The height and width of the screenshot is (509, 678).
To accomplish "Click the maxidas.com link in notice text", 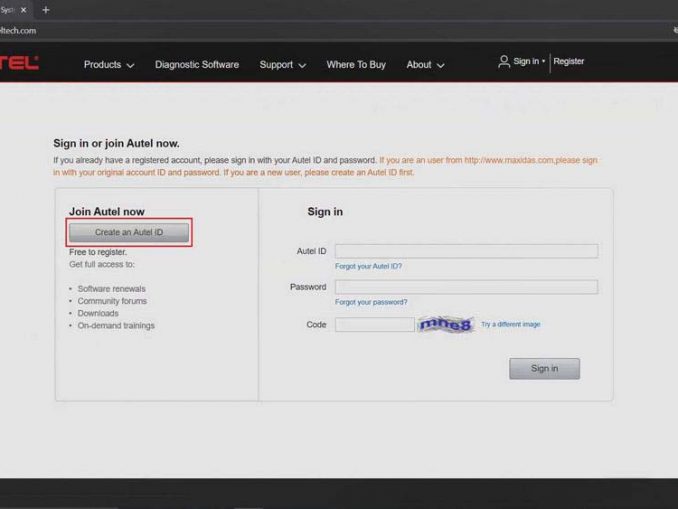I will [509, 160].
